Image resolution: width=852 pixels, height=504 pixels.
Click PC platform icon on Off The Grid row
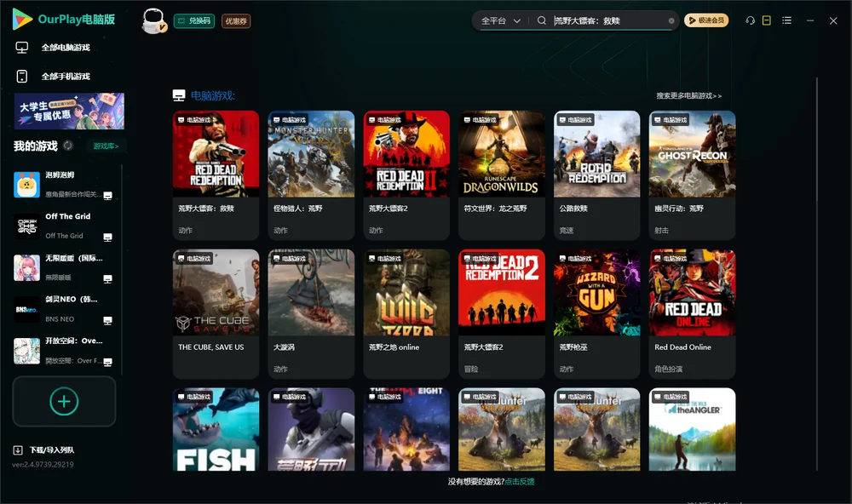pos(107,238)
